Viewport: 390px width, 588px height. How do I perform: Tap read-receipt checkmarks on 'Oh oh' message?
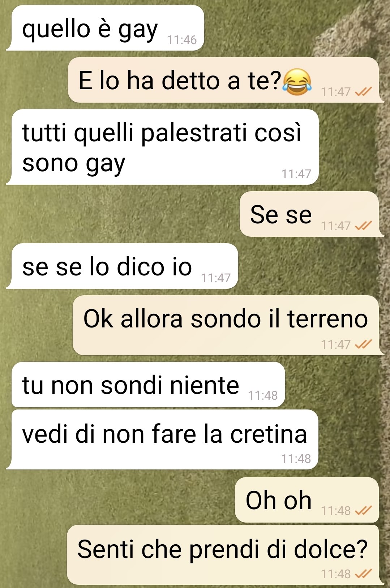tap(363, 511)
